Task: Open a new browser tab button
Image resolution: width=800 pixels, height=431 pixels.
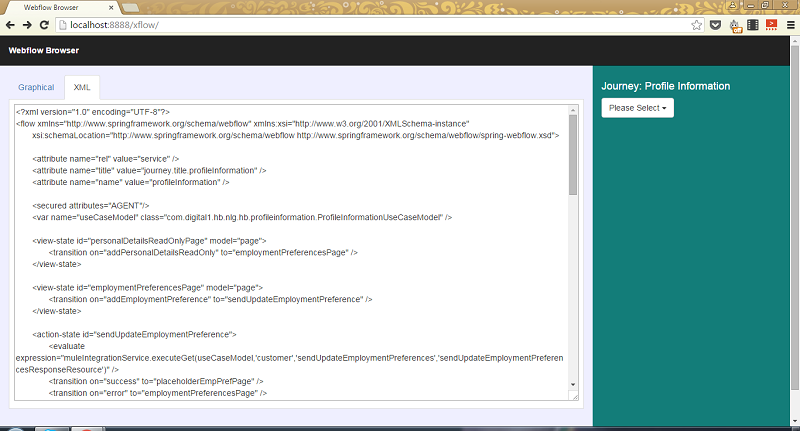Action: coord(130,7)
